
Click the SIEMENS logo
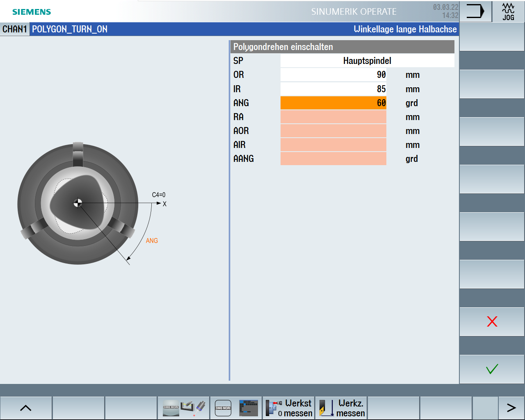32,12
